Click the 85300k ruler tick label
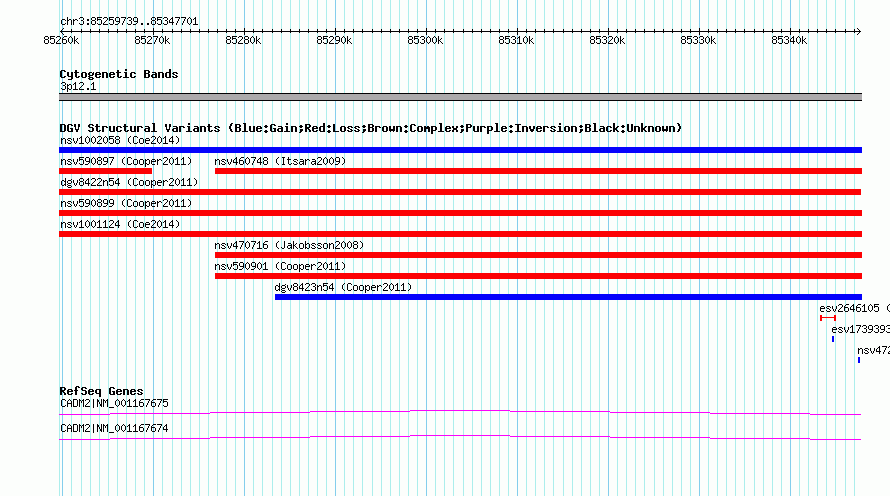Screen dimensions: 890x496 pos(425,40)
